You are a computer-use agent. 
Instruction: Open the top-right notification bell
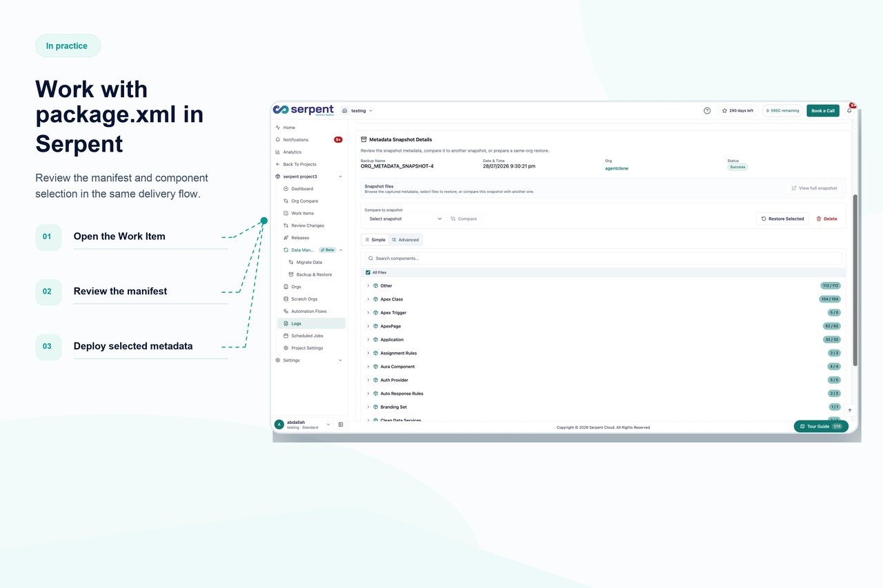(x=849, y=110)
